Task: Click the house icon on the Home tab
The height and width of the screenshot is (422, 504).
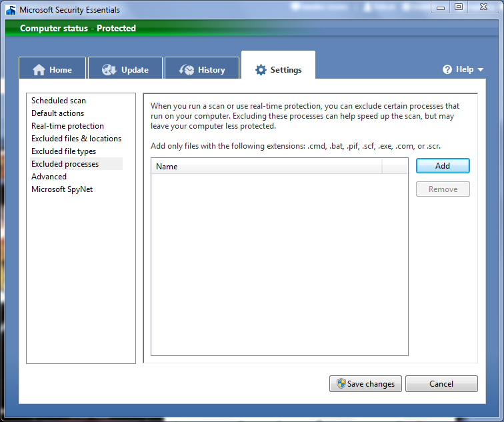Action: coord(39,70)
